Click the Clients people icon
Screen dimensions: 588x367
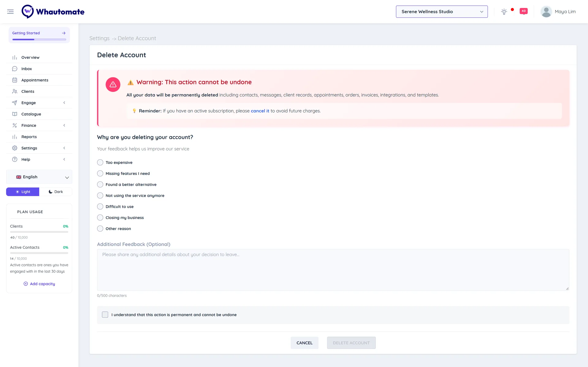click(x=15, y=92)
